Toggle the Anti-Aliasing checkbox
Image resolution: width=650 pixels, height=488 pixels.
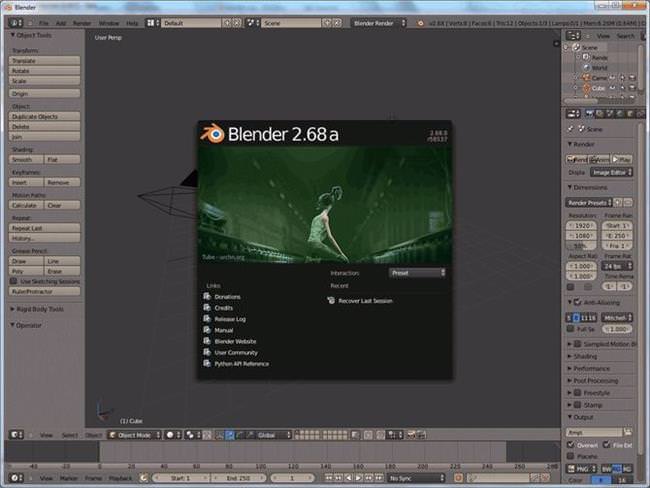pyautogui.click(x=577, y=302)
